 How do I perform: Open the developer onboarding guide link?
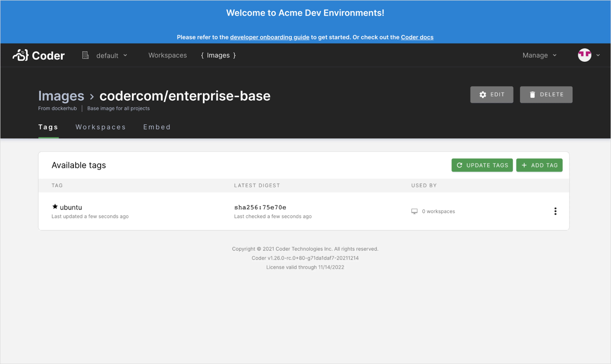270,37
